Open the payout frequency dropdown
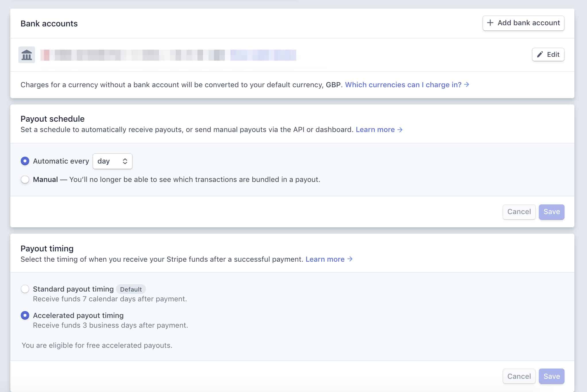The height and width of the screenshot is (392, 587). click(x=112, y=161)
